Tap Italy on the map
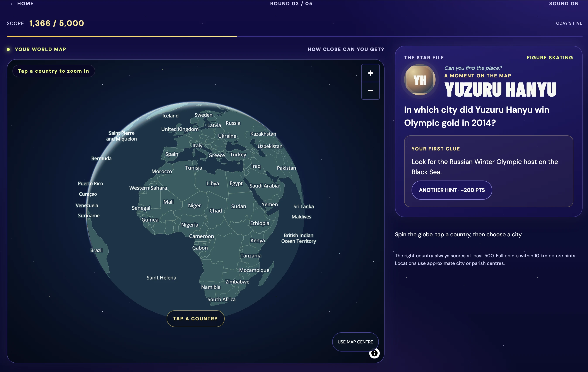 click(197, 145)
